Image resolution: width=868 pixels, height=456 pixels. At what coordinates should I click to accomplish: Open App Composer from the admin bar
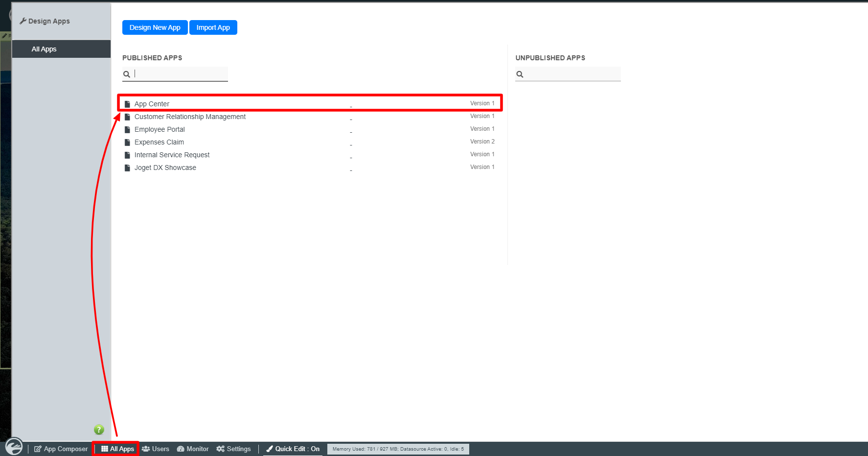(x=61, y=449)
